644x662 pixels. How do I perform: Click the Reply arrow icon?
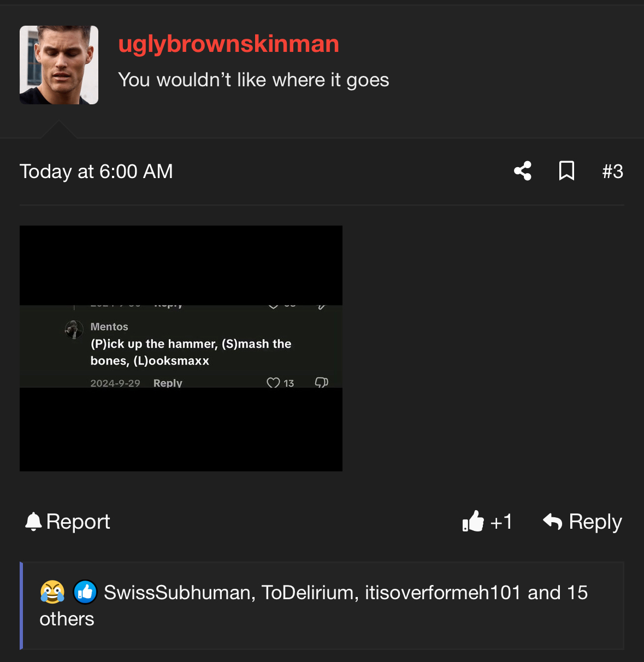[552, 521]
